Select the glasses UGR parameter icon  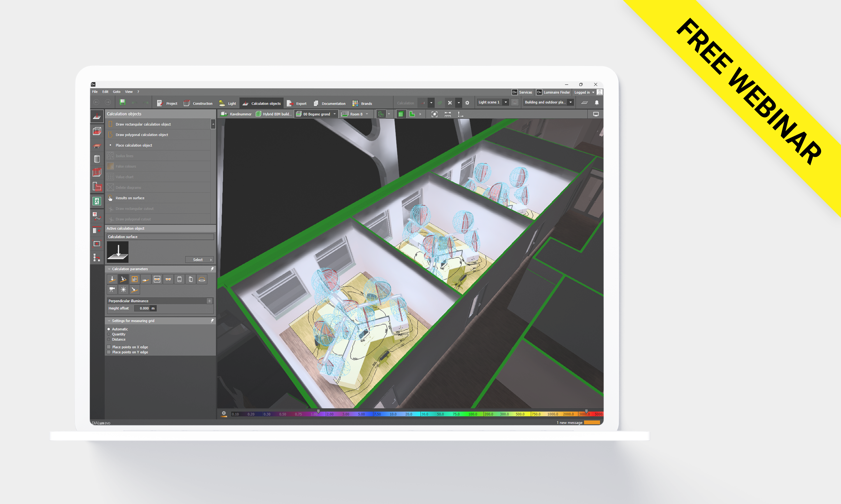(168, 279)
